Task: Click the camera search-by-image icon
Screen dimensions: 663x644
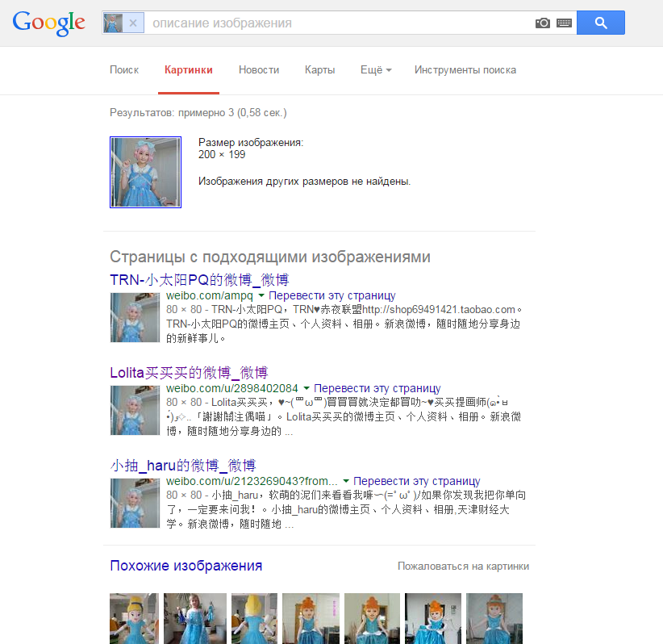Action: tap(543, 23)
